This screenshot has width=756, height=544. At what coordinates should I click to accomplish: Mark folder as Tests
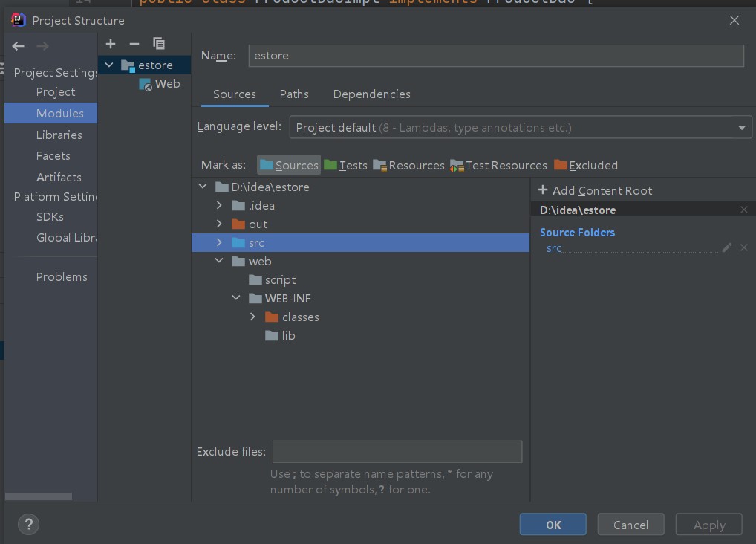pos(345,166)
